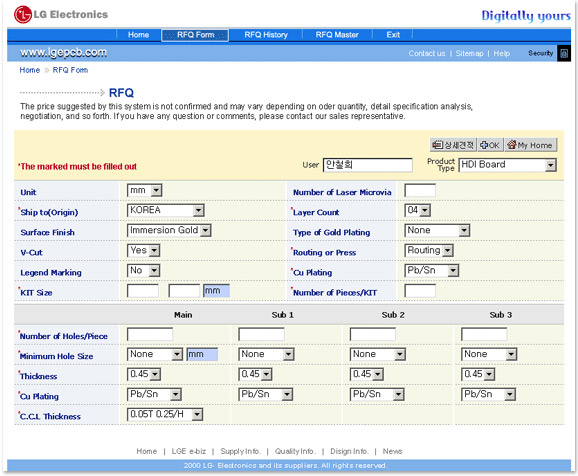Click the Disign Info. footer link
Image resolution: width=578 pixels, height=476 pixels.
349,451
